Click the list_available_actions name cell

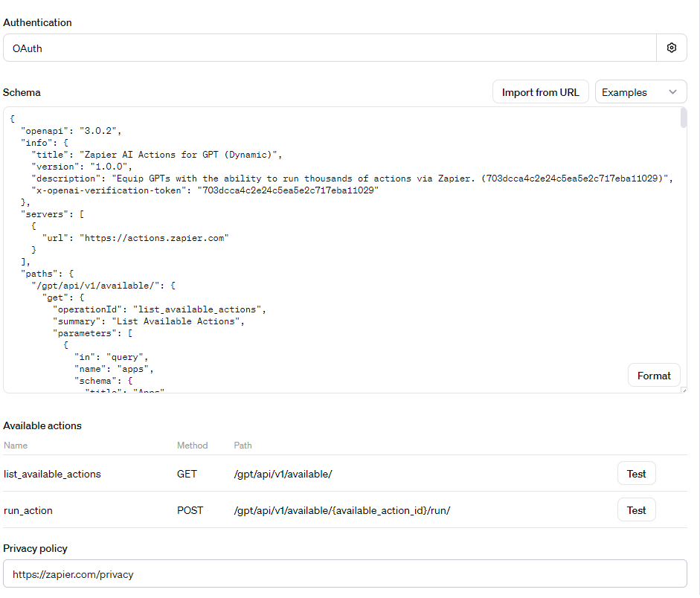click(52, 474)
